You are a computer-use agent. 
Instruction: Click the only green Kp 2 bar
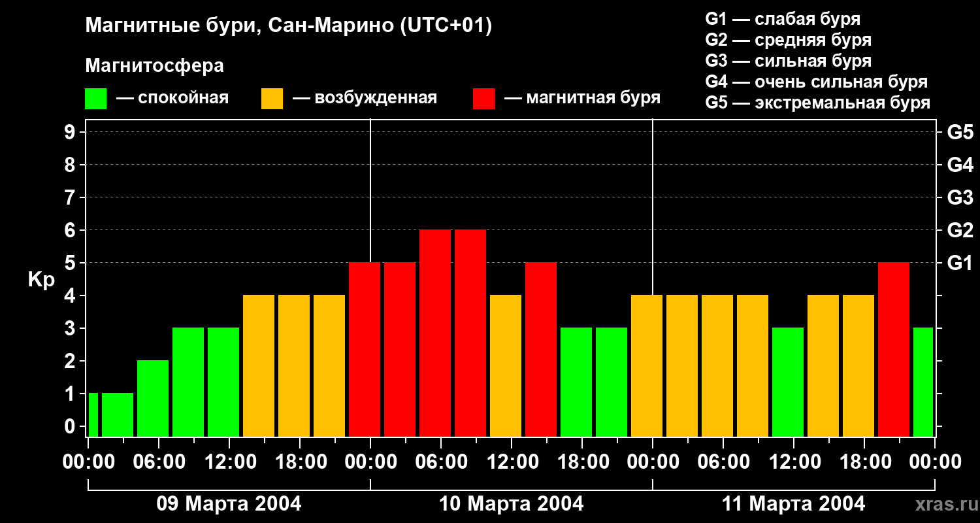click(153, 398)
